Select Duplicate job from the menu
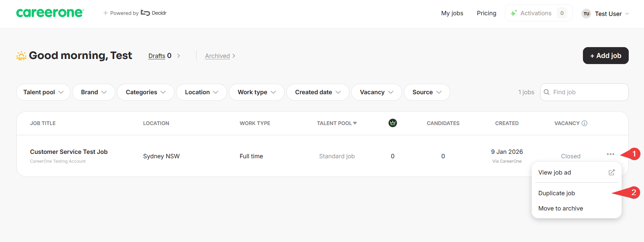This screenshot has width=644, height=242. (556, 193)
